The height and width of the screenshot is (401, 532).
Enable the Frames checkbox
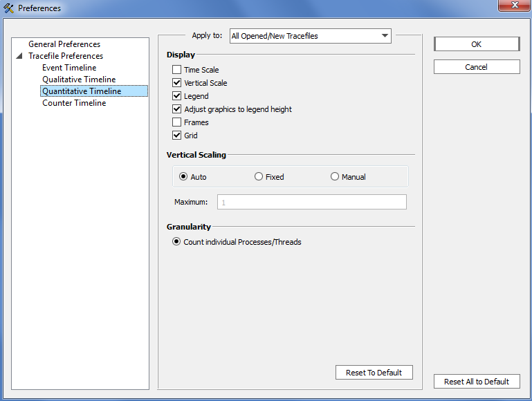(x=177, y=122)
